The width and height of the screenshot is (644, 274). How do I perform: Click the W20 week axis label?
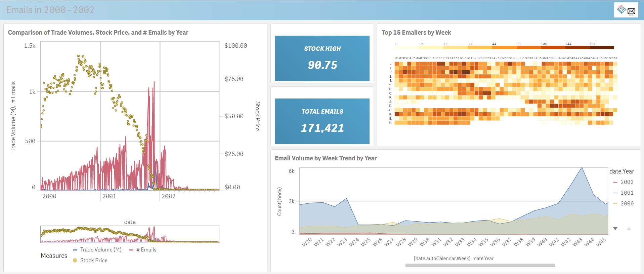click(306, 242)
